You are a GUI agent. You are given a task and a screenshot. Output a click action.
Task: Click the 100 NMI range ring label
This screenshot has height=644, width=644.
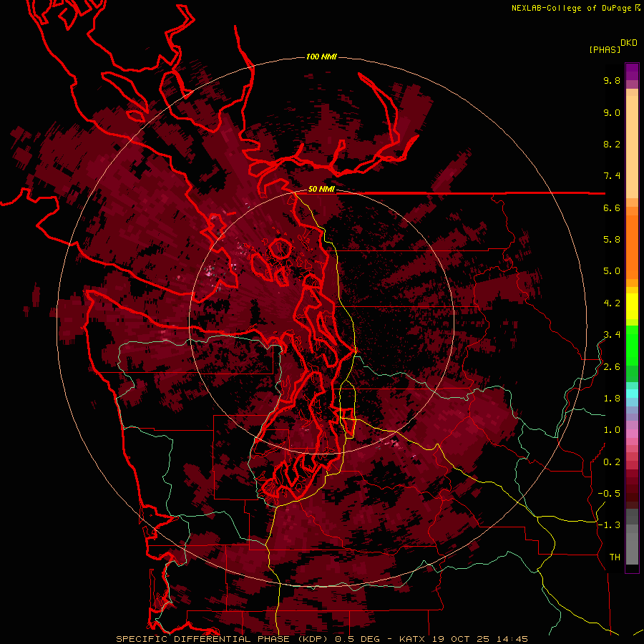click(x=321, y=57)
